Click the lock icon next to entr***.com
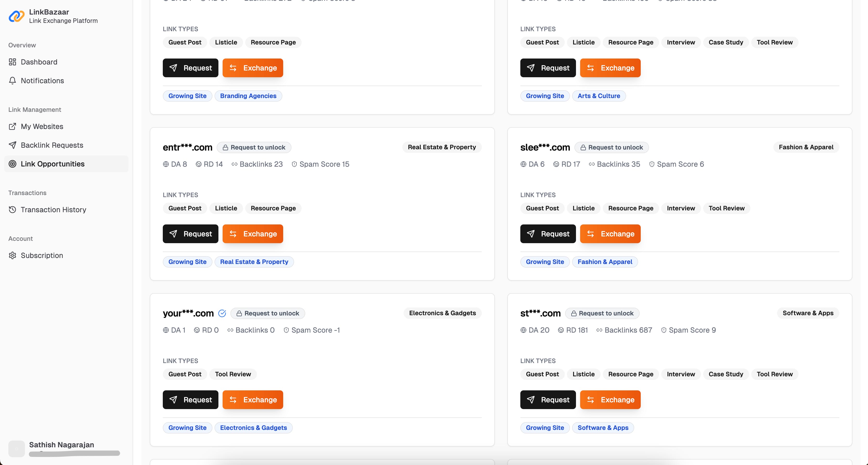Screen dimensions: 868x465 click(x=225, y=147)
